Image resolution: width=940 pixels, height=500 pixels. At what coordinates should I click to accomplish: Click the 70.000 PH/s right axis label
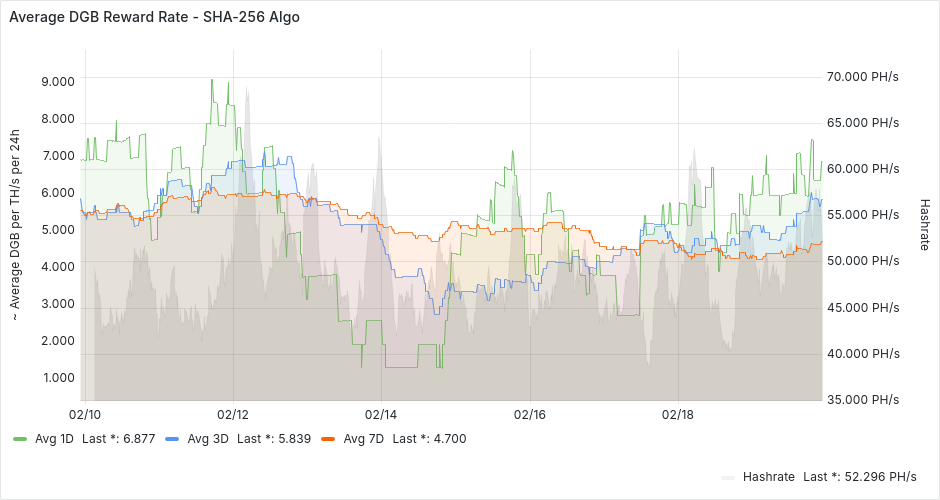coord(863,77)
